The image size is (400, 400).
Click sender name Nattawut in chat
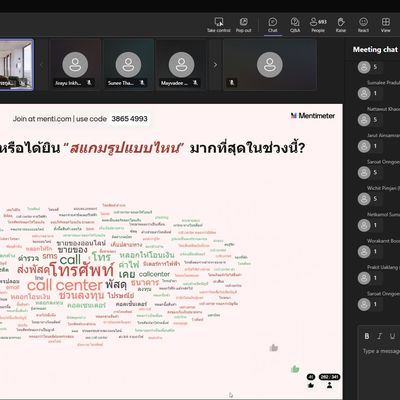click(x=383, y=109)
